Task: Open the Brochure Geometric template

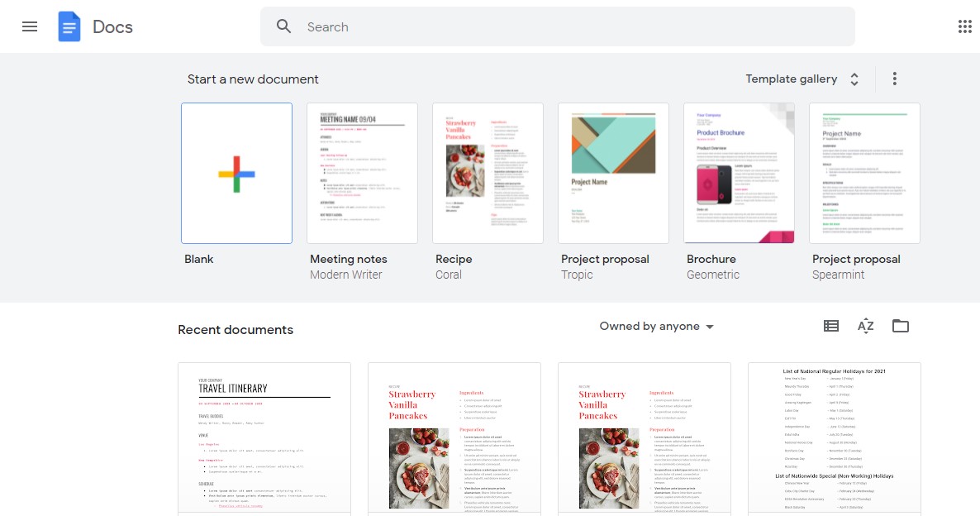Action: [x=739, y=173]
